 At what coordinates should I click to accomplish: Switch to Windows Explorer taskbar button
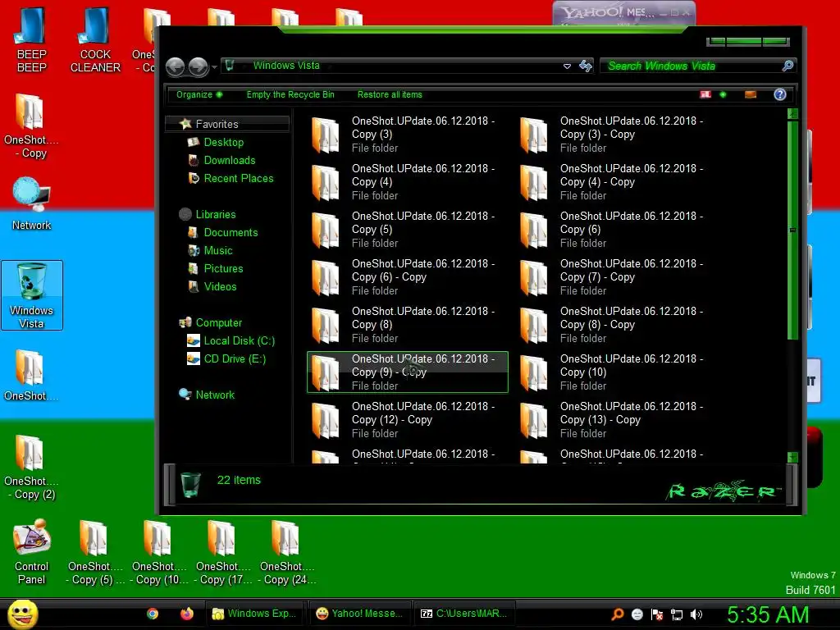click(254, 614)
